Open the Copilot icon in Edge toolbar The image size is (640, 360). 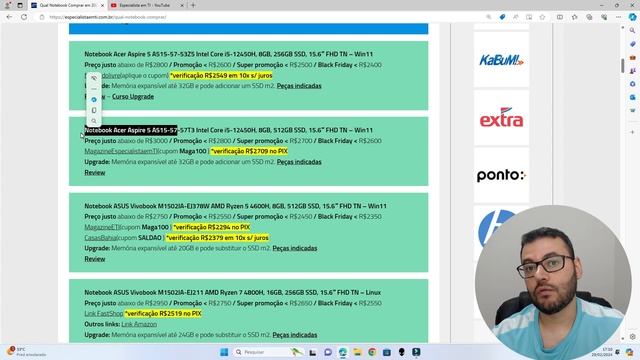coord(633,17)
